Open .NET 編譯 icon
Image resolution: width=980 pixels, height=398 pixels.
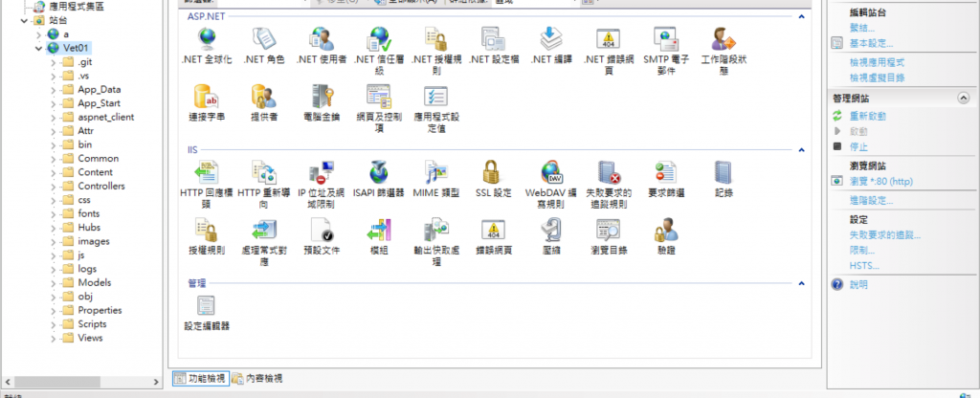pyautogui.click(x=550, y=39)
